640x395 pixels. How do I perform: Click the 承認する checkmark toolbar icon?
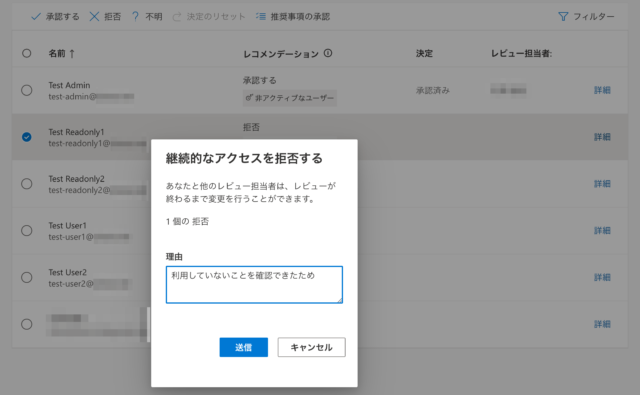click(36, 17)
